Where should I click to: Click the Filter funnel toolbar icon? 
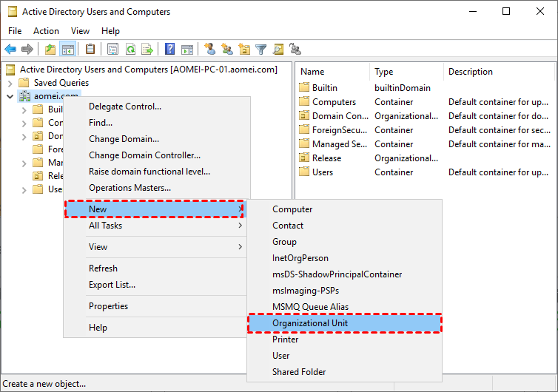(260, 50)
